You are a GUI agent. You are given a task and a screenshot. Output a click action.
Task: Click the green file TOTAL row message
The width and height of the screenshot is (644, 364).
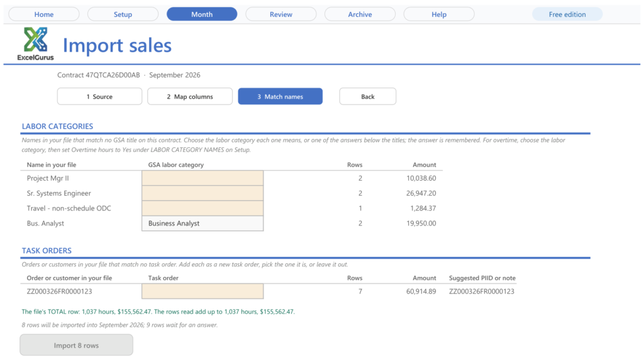[x=158, y=312]
